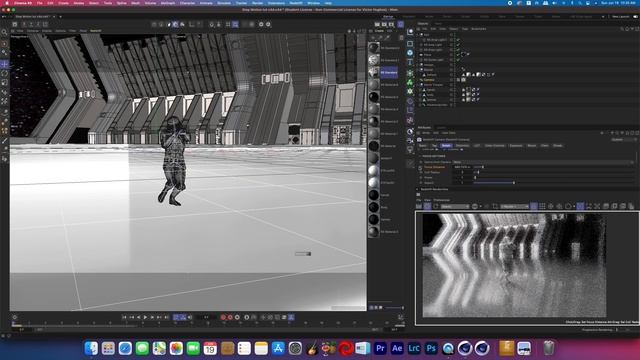The width and height of the screenshot is (640, 360).
Task: Click the grid overlay icon in RenderView toolbar
Action: point(542,207)
